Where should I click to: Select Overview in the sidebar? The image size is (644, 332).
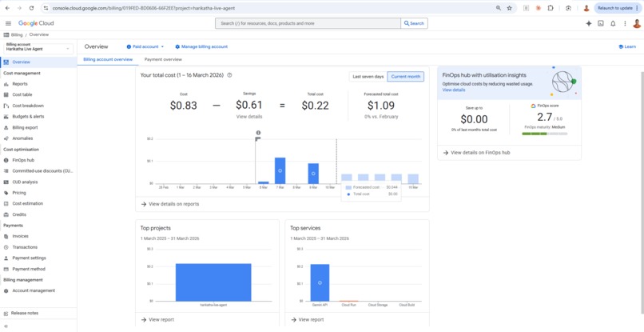click(38, 62)
